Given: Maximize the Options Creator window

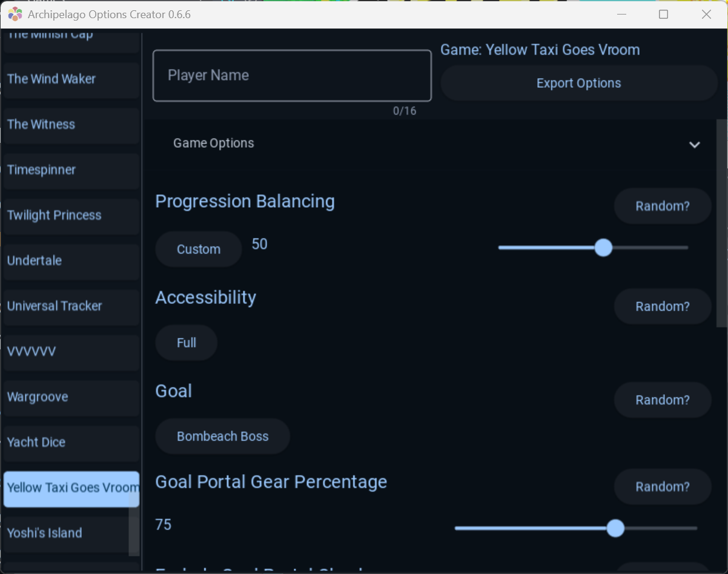Looking at the screenshot, I should pyautogui.click(x=664, y=14).
